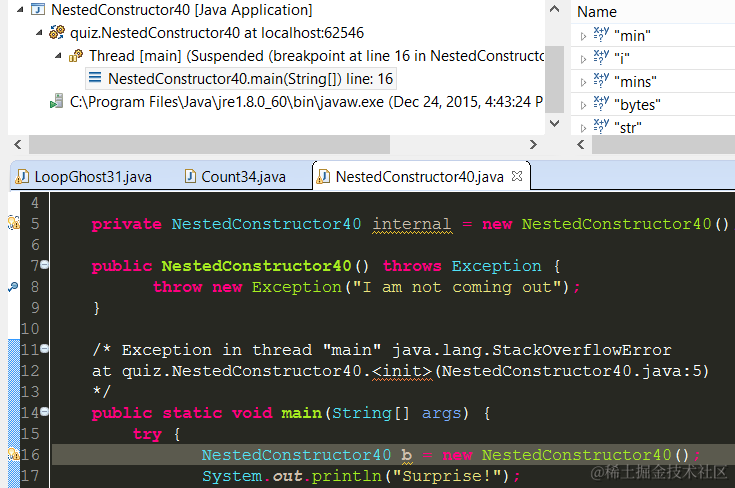The height and width of the screenshot is (488, 735).
Task: Click the javaw.exe process icon
Action: (57, 101)
